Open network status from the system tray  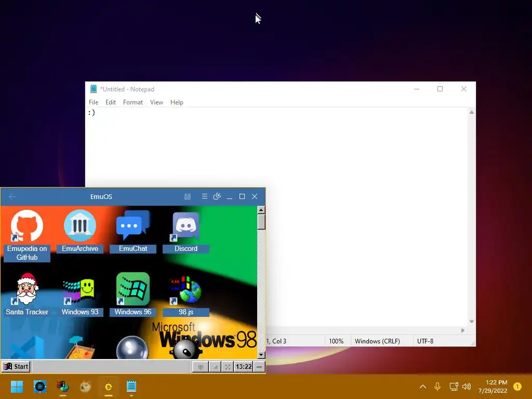tap(454, 387)
